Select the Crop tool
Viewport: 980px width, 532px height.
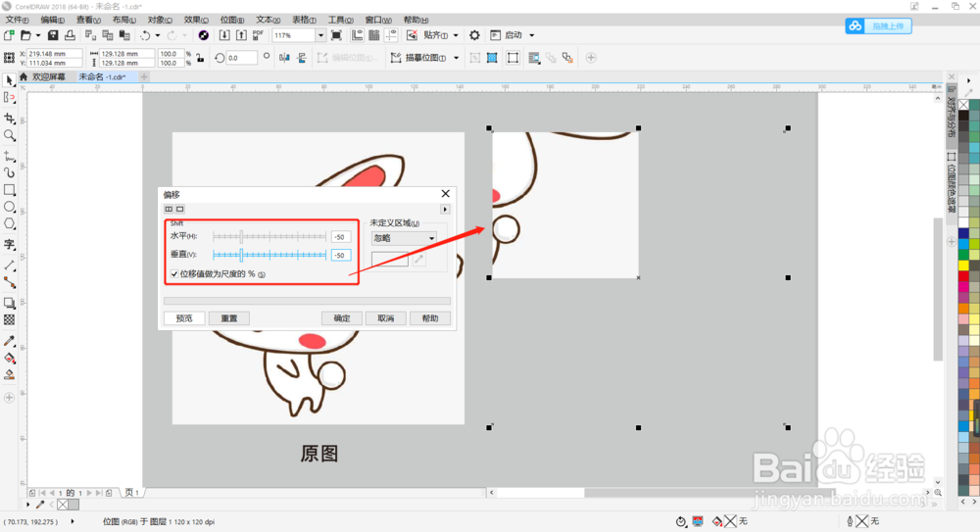(x=10, y=119)
